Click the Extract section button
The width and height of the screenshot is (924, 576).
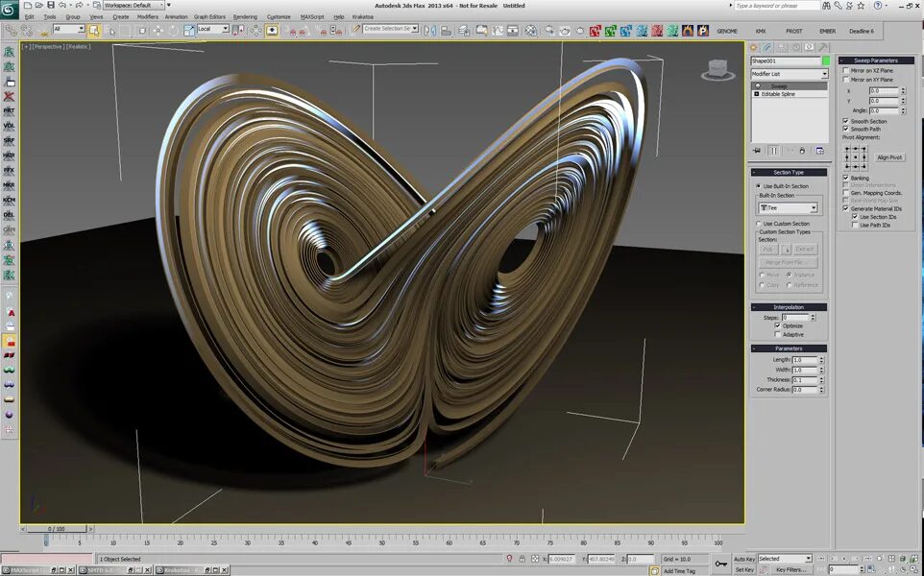[806, 249]
